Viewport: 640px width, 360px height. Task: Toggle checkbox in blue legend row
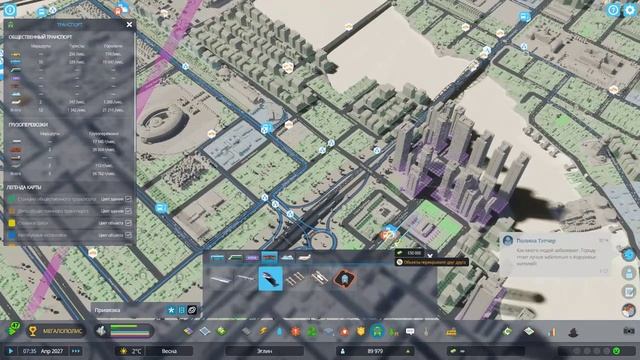tap(128, 235)
